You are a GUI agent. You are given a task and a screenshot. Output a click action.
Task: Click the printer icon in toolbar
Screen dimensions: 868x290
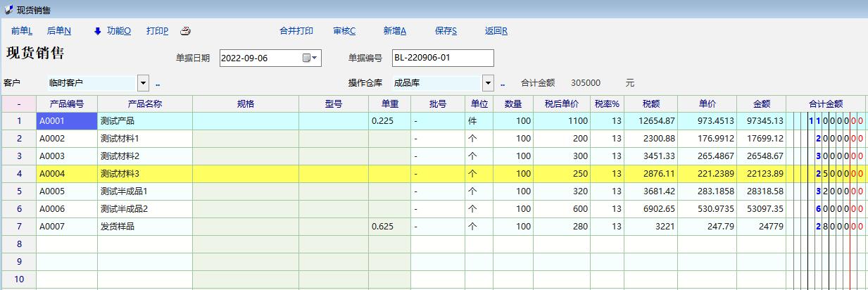(x=186, y=31)
